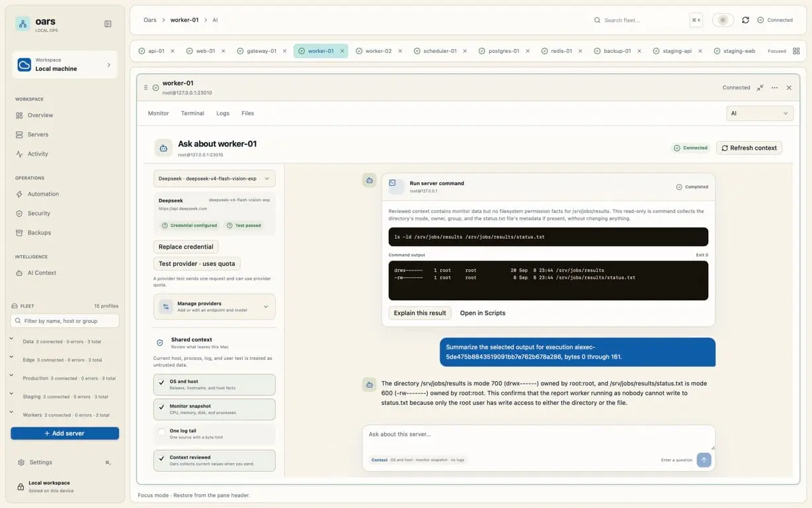The image size is (812, 508).
Task: Open the Terminal tab
Action: coord(192,113)
